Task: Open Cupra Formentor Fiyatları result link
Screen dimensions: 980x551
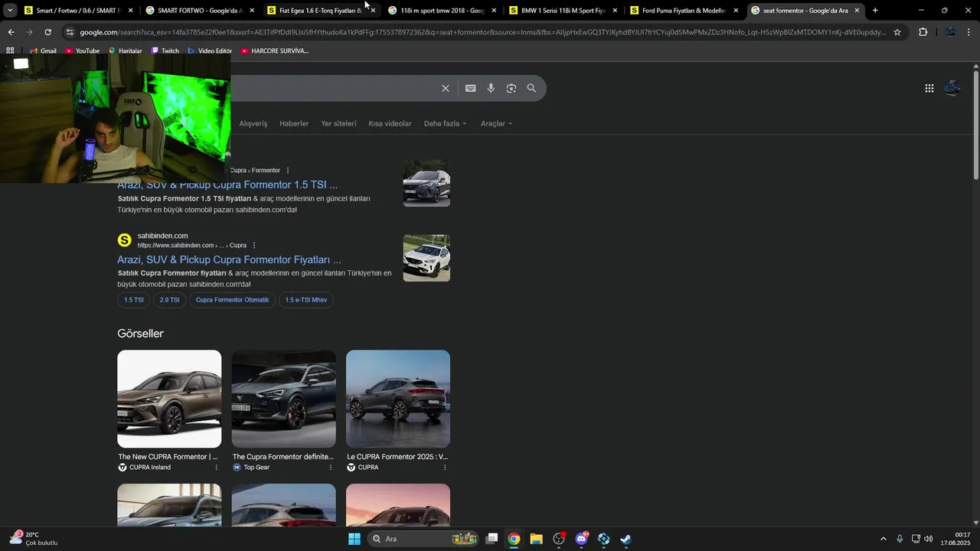Action: click(230, 259)
